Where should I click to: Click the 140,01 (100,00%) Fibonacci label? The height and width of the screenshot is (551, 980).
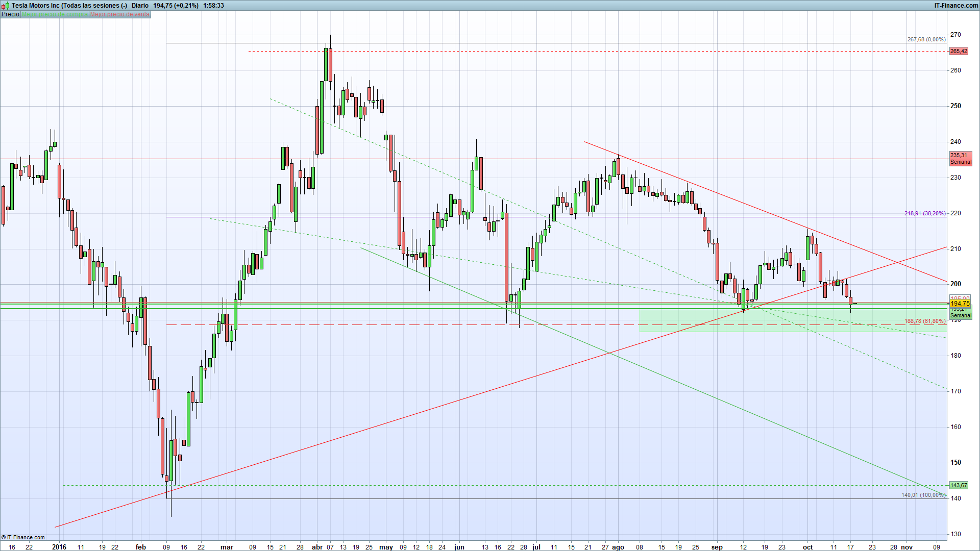(923, 495)
